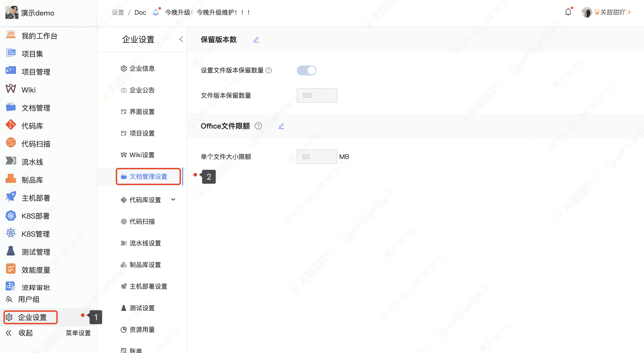Image resolution: width=644 pixels, height=353 pixels.
Task: Select the 制品库 module icon
Action: point(11,179)
